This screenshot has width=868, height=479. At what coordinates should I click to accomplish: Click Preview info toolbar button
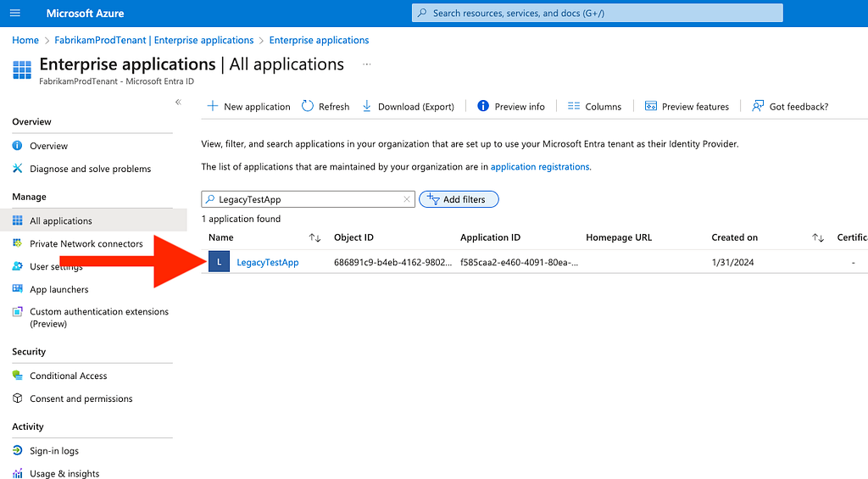pyautogui.click(x=511, y=106)
